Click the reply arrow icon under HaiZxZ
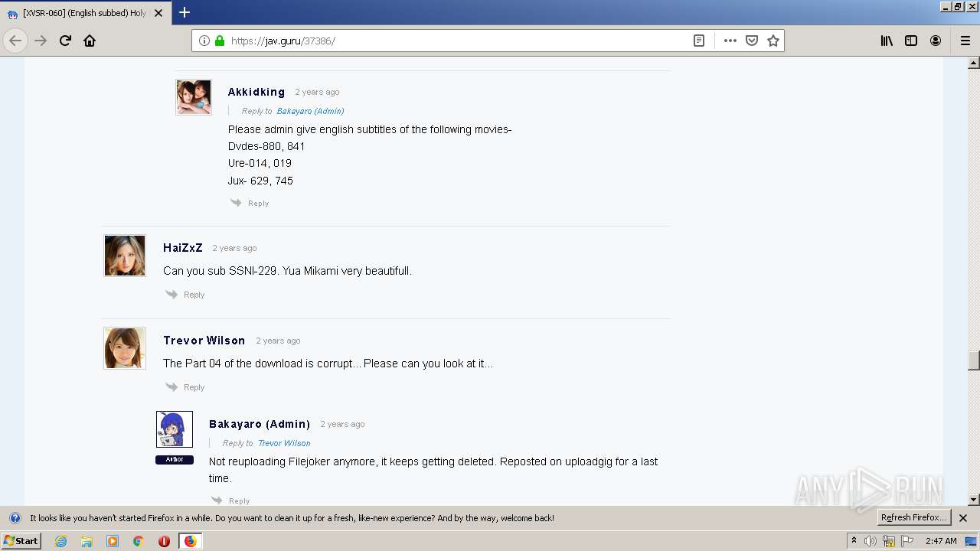The image size is (980, 551). pos(171,294)
